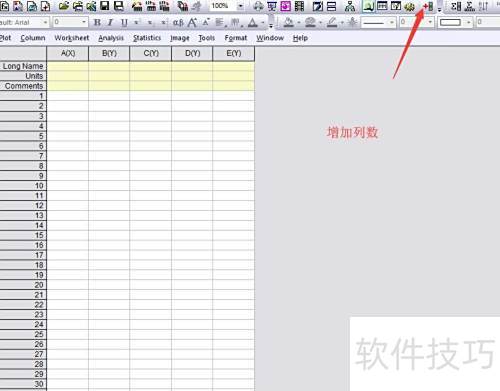Click the Import Single ASCII icon

[151, 6]
